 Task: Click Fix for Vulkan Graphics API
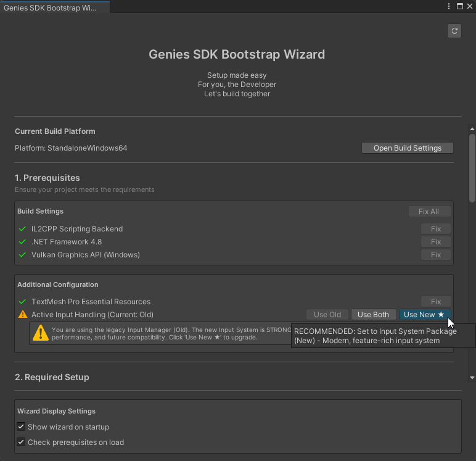436,255
